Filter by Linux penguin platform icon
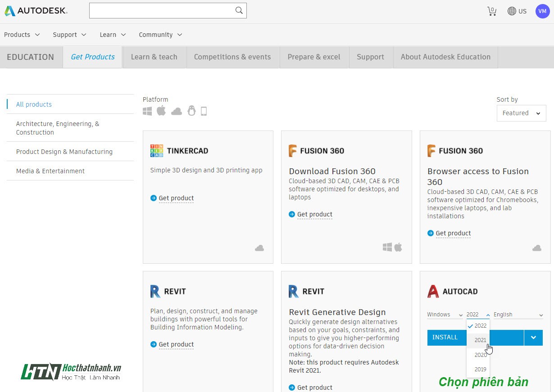Image resolution: width=554 pixels, height=392 pixels. (191, 111)
